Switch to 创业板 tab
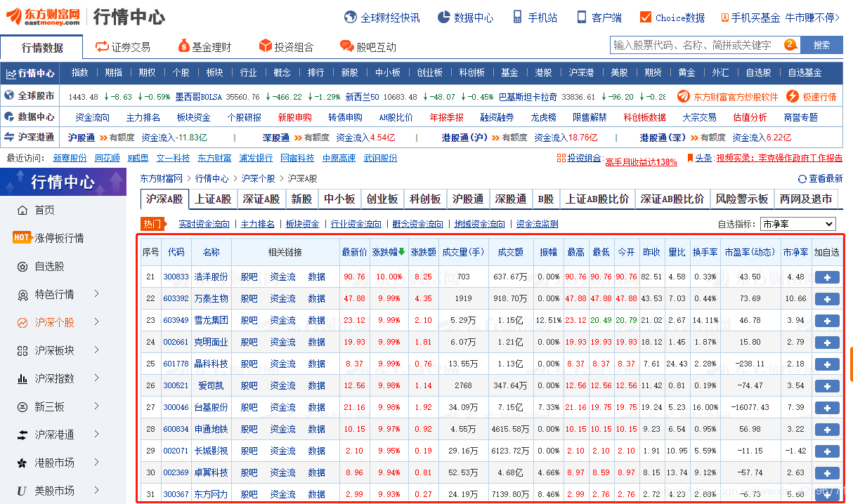853x504 pixels. [x=382, y=199]
